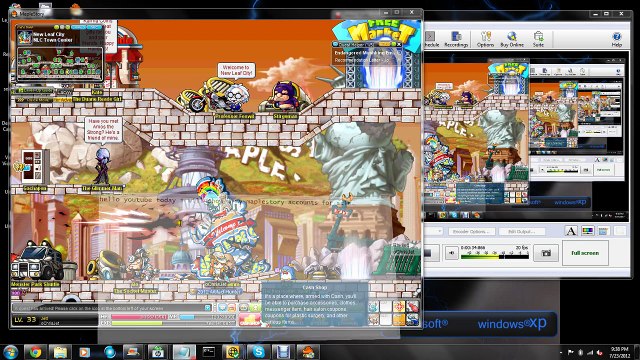Mute audio with the speaker button

(451, 253)
